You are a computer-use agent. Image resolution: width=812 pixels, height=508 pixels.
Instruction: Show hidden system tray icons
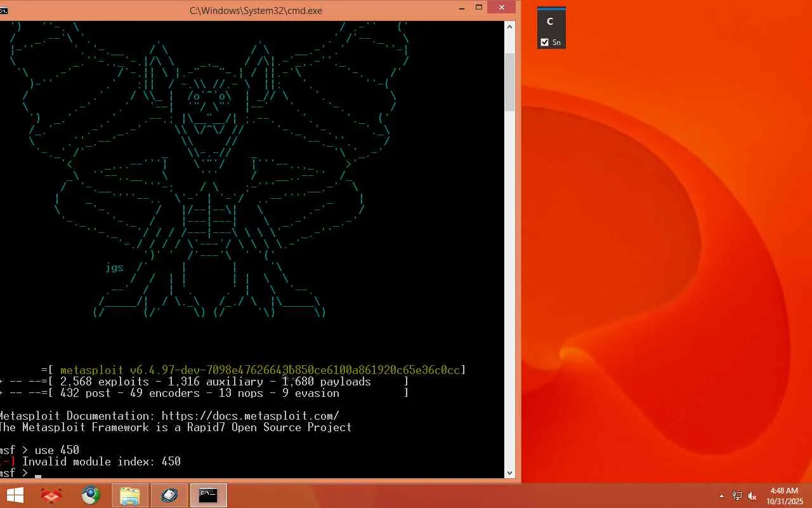pos(721,496)
